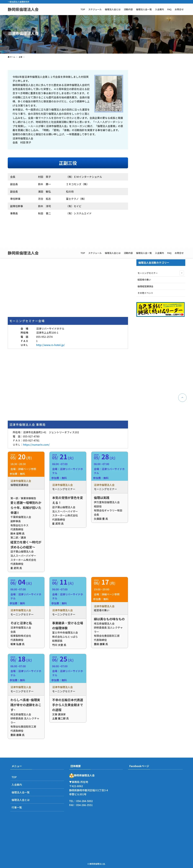Click the 沼津市倫理法人会 事務局 section heading
Image resolution: width=193 pixels, height=868 pixels.
click(68, 425)
